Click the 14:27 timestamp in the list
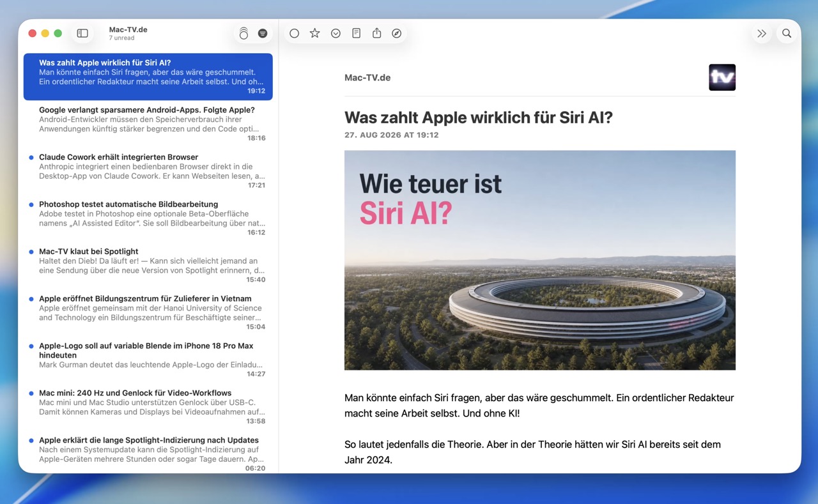 point(256,374)
